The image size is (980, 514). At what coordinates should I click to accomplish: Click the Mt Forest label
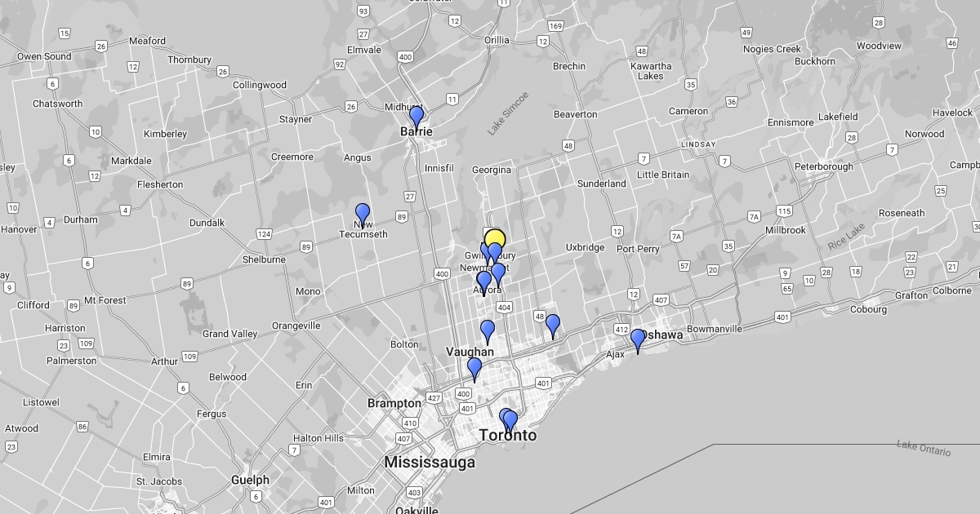point(105,300)
